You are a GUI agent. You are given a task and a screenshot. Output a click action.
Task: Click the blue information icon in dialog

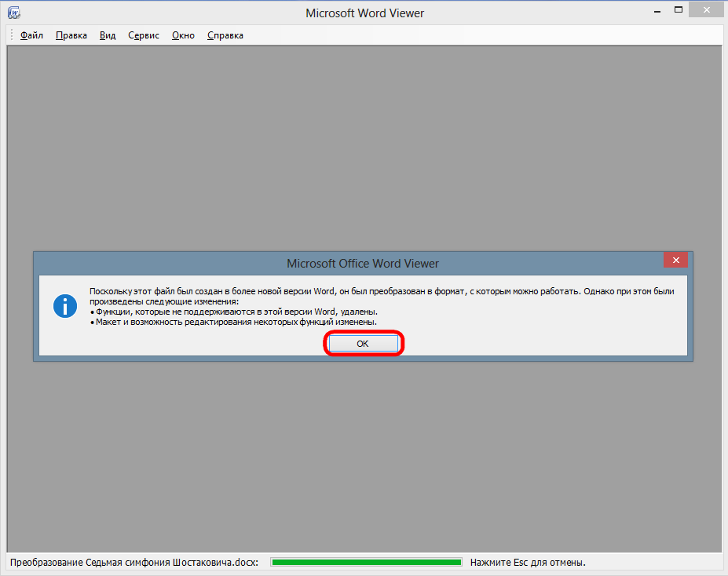[65, 306]
